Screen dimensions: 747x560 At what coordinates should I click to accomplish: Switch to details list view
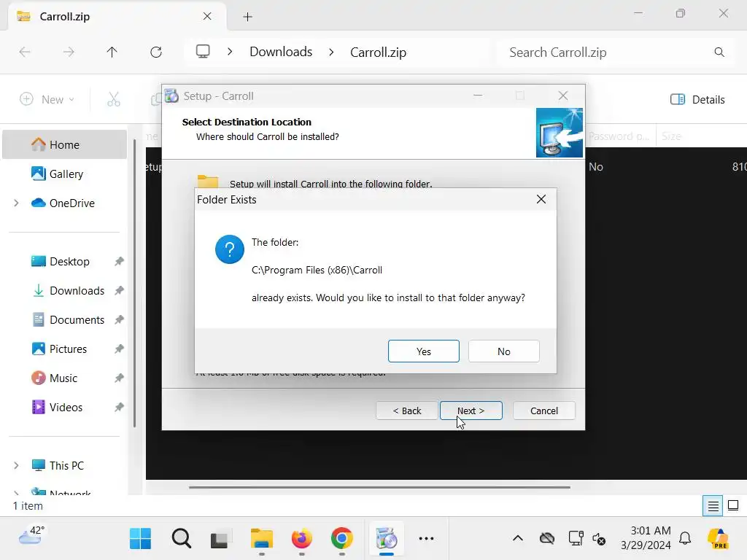713,506
